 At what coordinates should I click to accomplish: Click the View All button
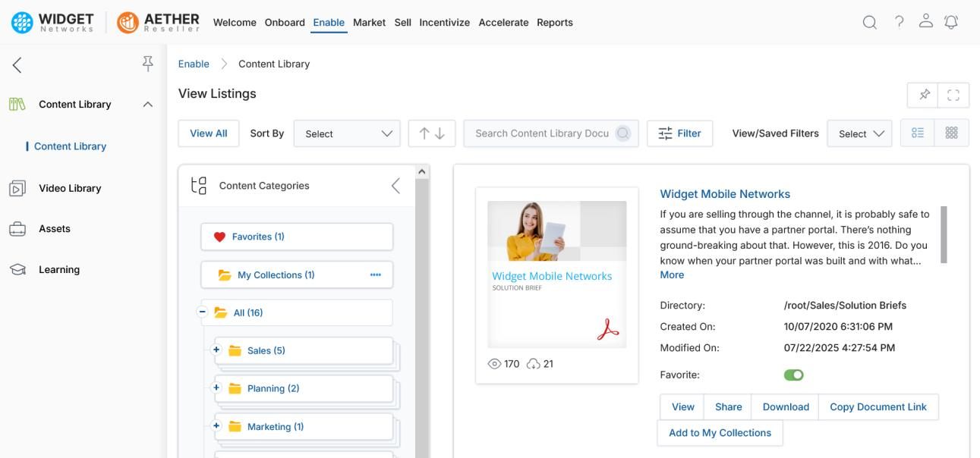[x=209, y=133]
